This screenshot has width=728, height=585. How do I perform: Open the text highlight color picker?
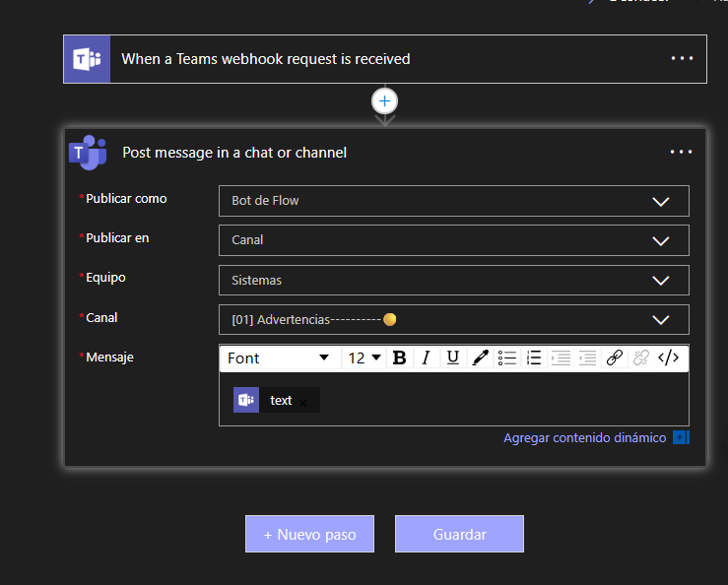[480, 357]
